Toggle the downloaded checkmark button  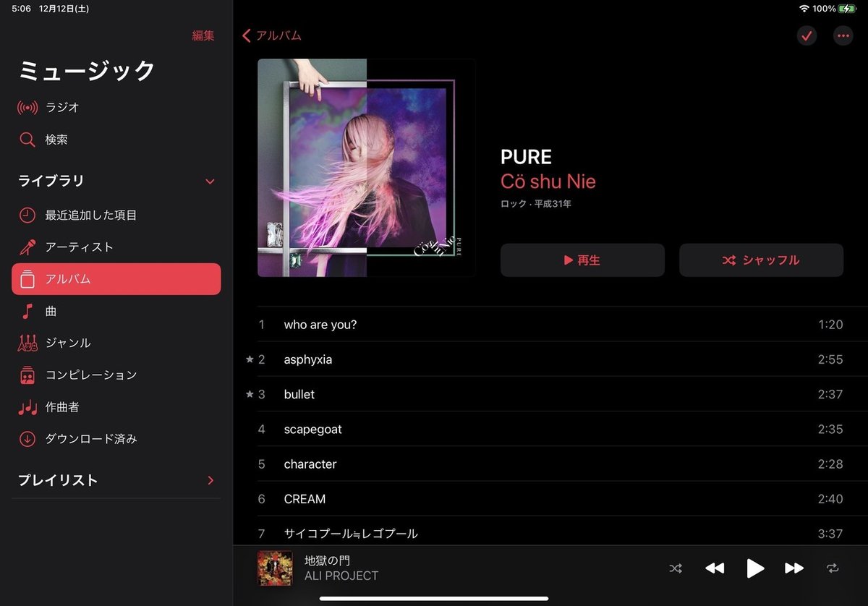tap(807, 35)
